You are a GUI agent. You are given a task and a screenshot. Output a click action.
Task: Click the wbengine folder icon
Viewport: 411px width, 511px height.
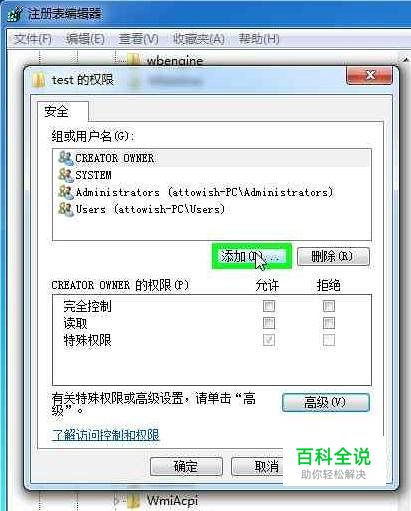click(134, 60)
